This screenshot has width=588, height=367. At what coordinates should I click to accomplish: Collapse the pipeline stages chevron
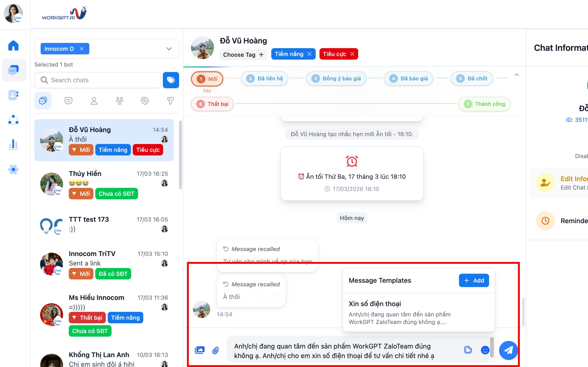(517, 75)
